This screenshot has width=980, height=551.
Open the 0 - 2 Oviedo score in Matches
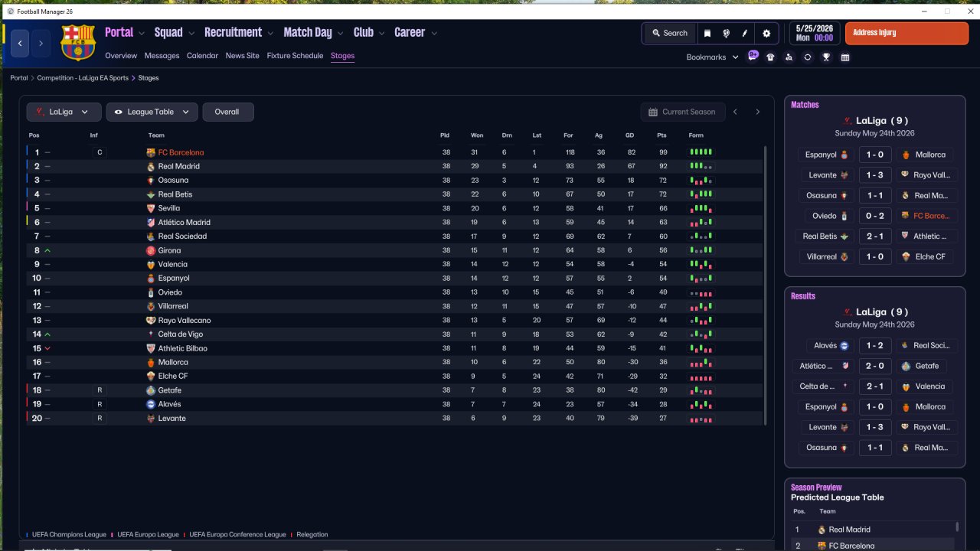(x=874, y=216)
